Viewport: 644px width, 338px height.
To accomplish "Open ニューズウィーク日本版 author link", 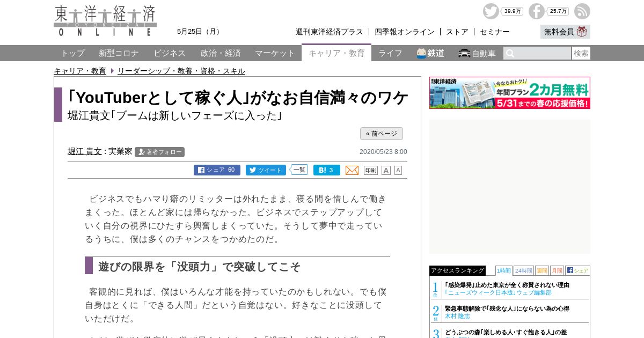I will coord(498,293).
